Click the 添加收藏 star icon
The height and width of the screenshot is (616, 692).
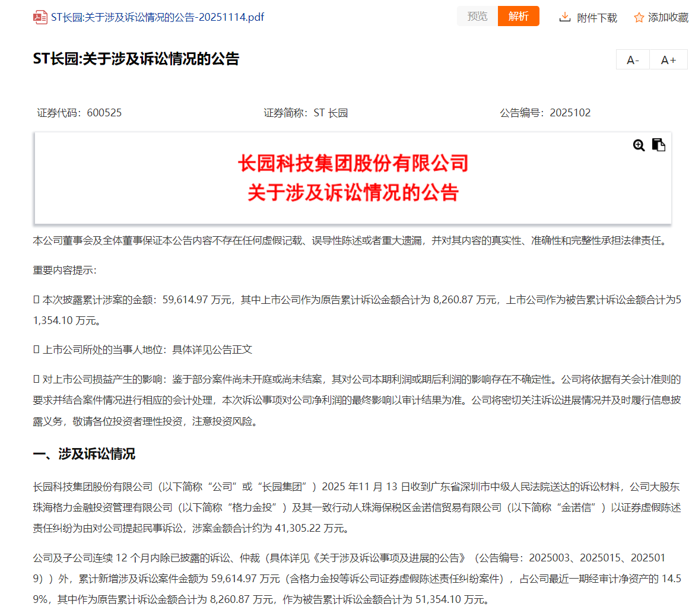click(639, 18)
